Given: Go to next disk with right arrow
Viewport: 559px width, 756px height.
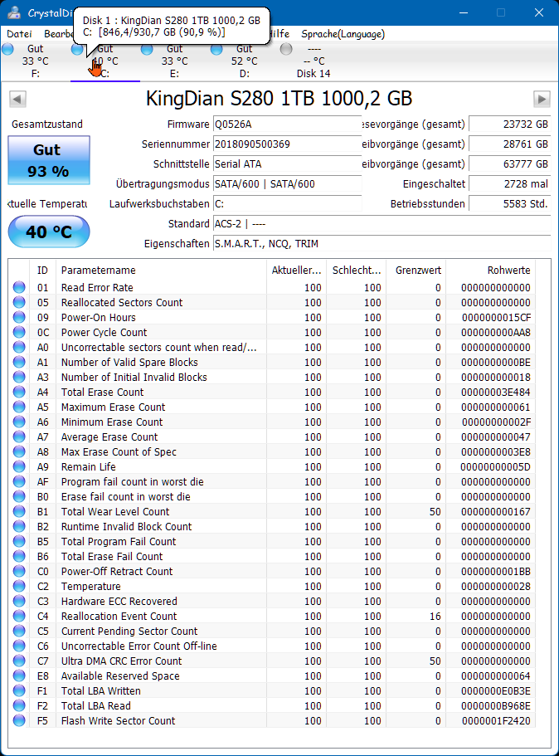Looking at the screenshot, I should click(542, 100).
